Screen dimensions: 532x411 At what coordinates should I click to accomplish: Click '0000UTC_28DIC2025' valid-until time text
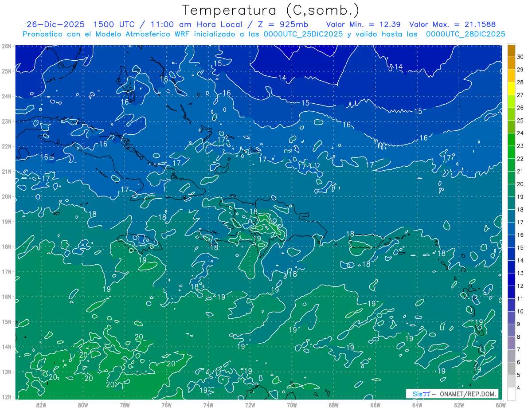[465, 34]
